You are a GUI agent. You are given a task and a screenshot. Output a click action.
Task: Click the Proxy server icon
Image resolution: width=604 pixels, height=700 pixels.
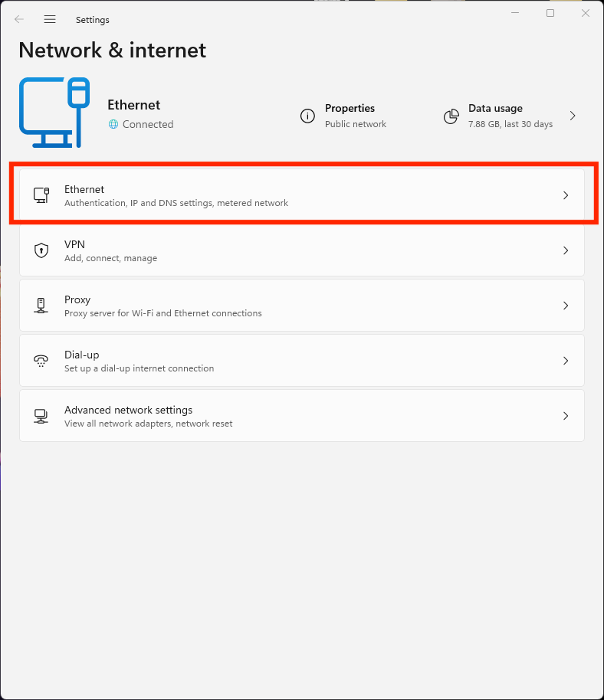[x=41, y=306]
